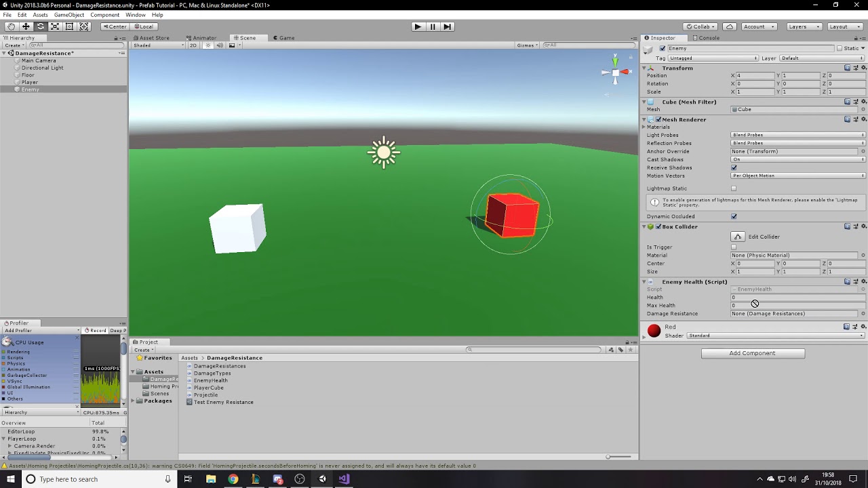Screen dimensions: 868x488
Task: Click the Play button
Action: (418, 26)
